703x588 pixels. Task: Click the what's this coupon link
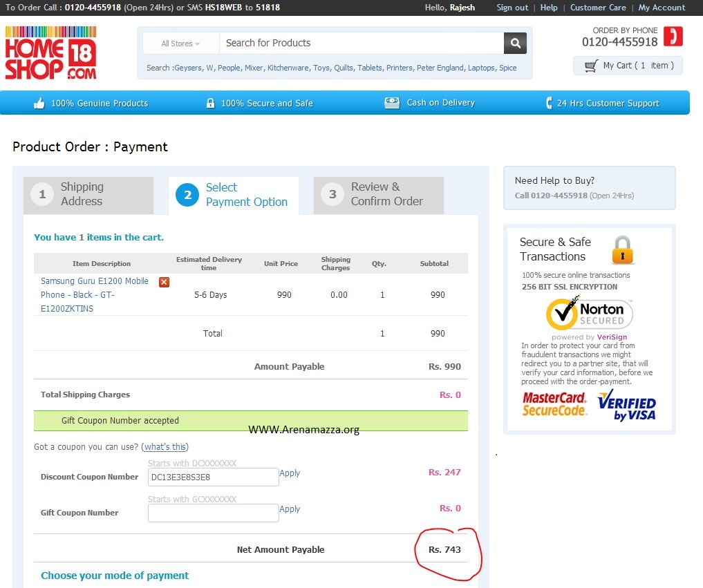[165, 447]
